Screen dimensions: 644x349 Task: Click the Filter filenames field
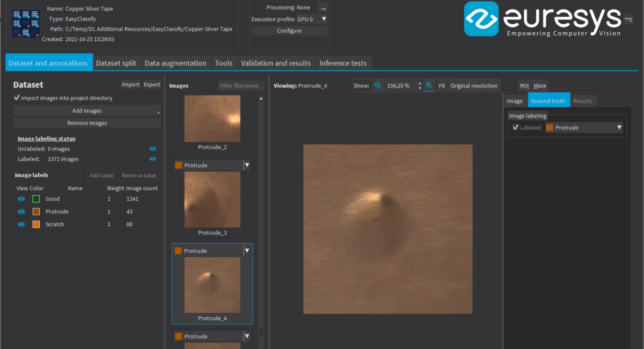point(240,85)
